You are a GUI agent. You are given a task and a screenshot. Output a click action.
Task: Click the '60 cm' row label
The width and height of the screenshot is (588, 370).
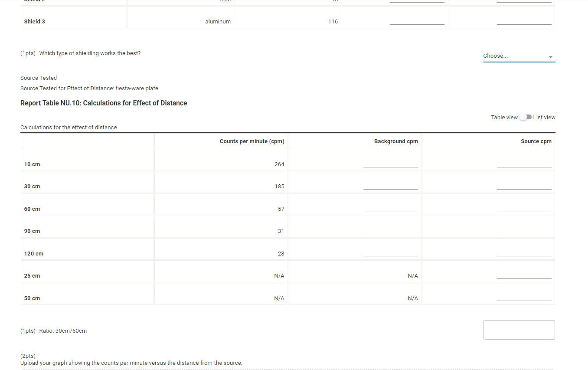pyautogui.click(x=32, y=209)
